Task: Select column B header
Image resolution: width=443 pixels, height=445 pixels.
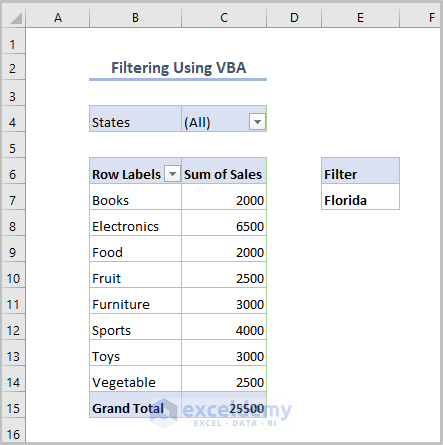Action: (135, 17)
